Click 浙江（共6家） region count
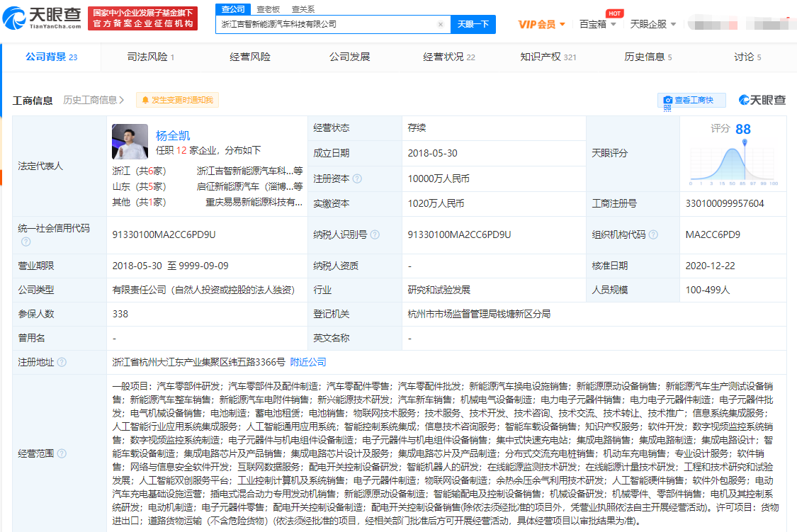 140,171
